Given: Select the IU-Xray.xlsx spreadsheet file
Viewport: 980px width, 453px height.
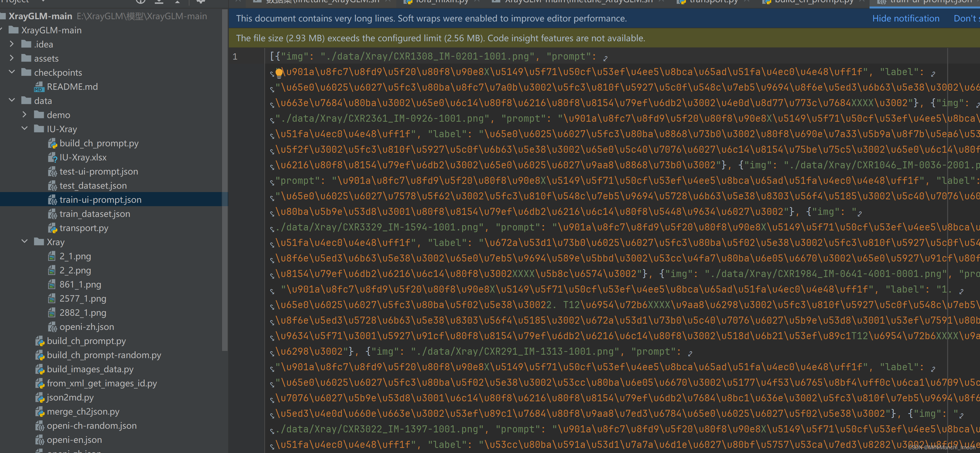Looking at the screenshot, I should tap(82, 157).
